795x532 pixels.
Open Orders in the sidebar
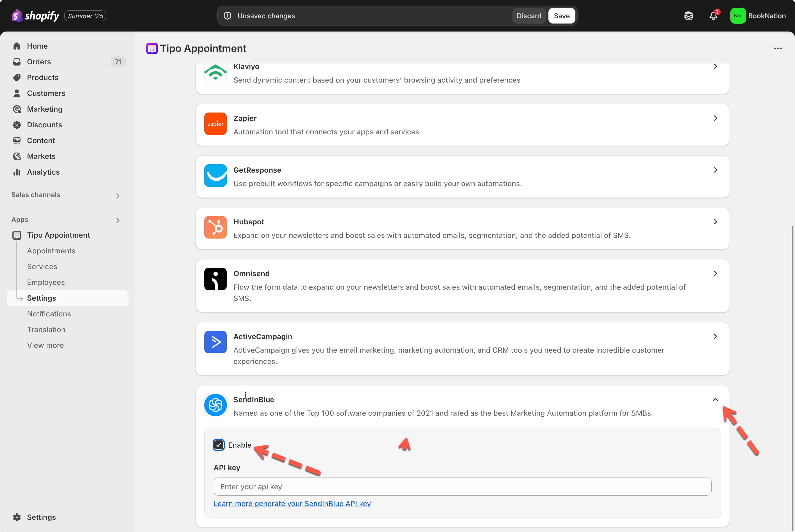(39, 62)
